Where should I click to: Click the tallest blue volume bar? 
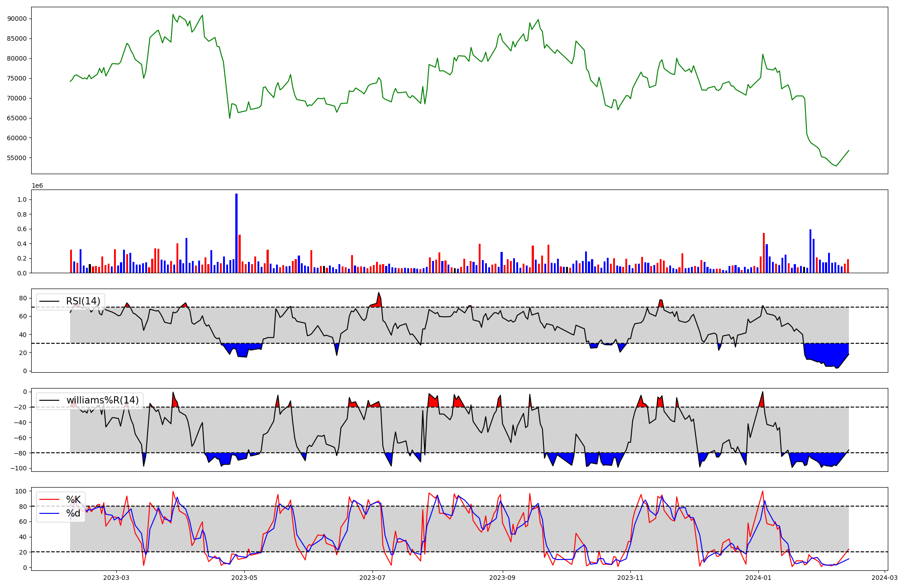[236, 233]
